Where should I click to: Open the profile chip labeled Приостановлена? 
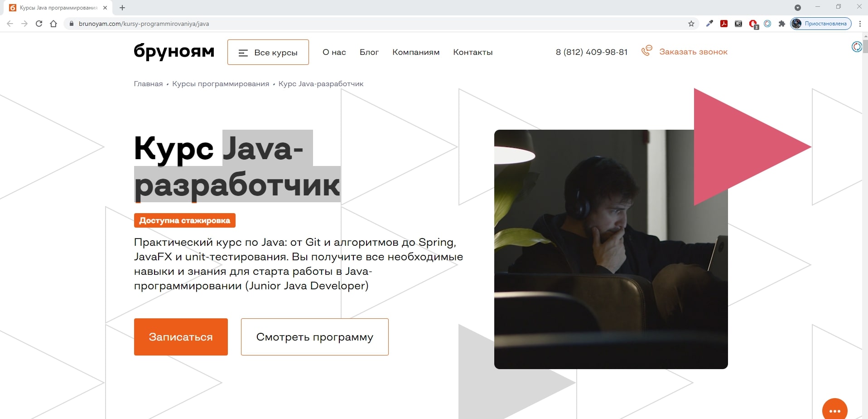821,24
